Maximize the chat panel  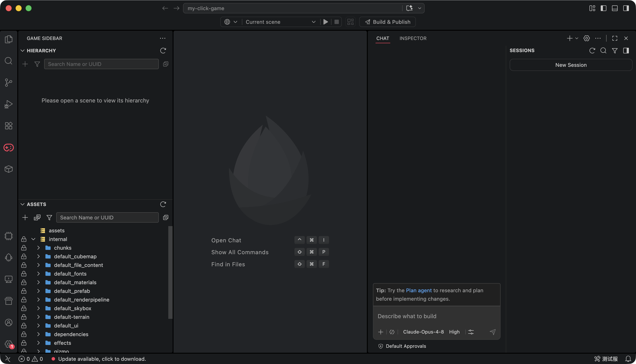tap(615, 38)
